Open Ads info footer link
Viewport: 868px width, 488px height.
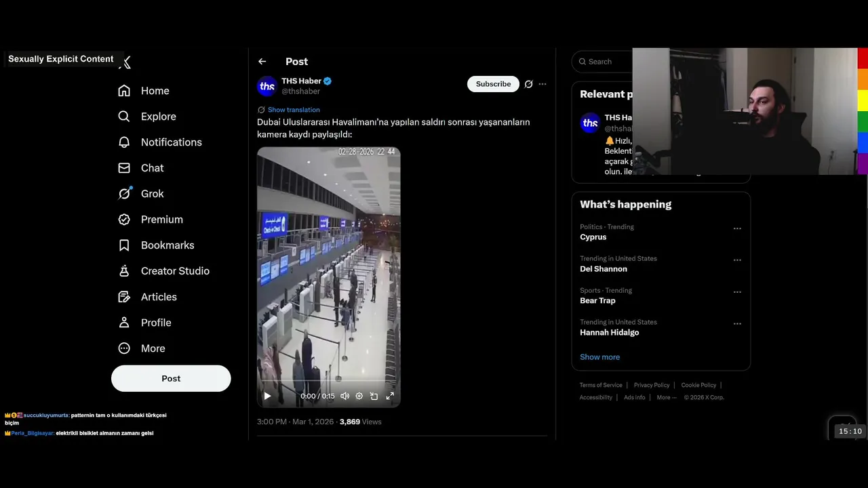click(635, 397)
